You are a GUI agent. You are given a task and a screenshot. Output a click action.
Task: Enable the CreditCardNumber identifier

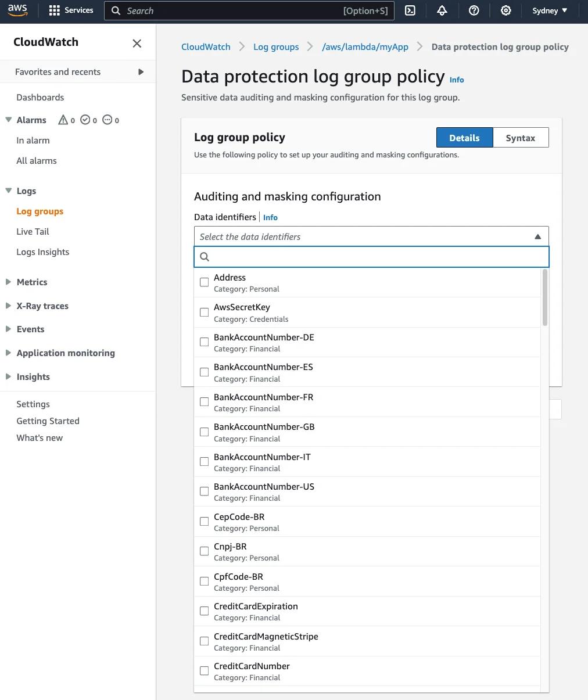click(204, 670)
